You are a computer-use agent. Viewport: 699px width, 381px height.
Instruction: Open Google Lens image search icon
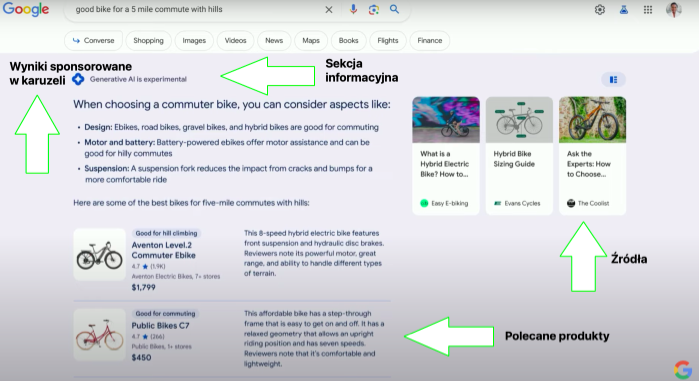[x=374, y=9]
